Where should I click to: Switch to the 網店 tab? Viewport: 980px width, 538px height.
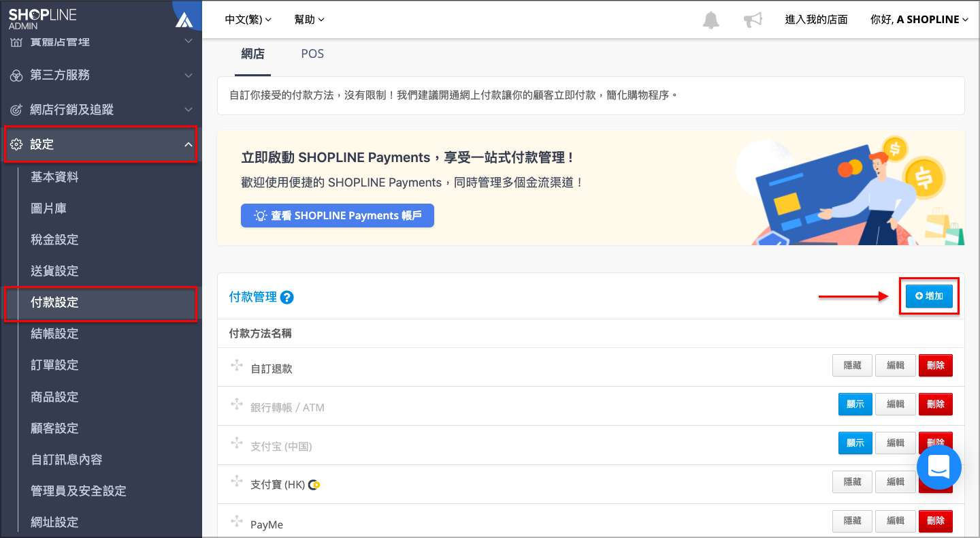[252, 54]
